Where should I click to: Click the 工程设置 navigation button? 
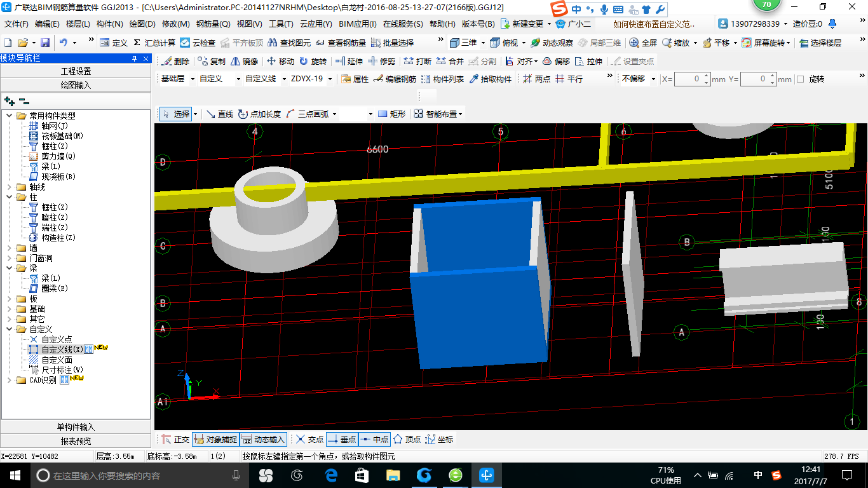point(76,71)
